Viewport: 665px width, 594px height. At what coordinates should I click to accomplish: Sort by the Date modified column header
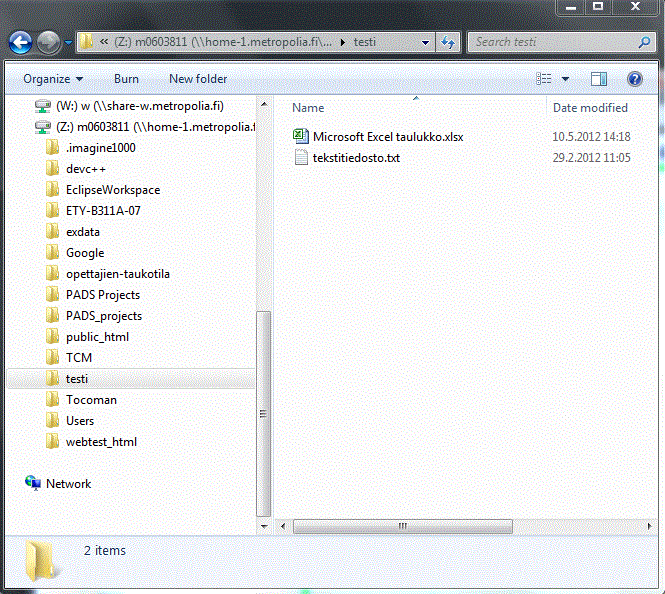tap(590, 108)
